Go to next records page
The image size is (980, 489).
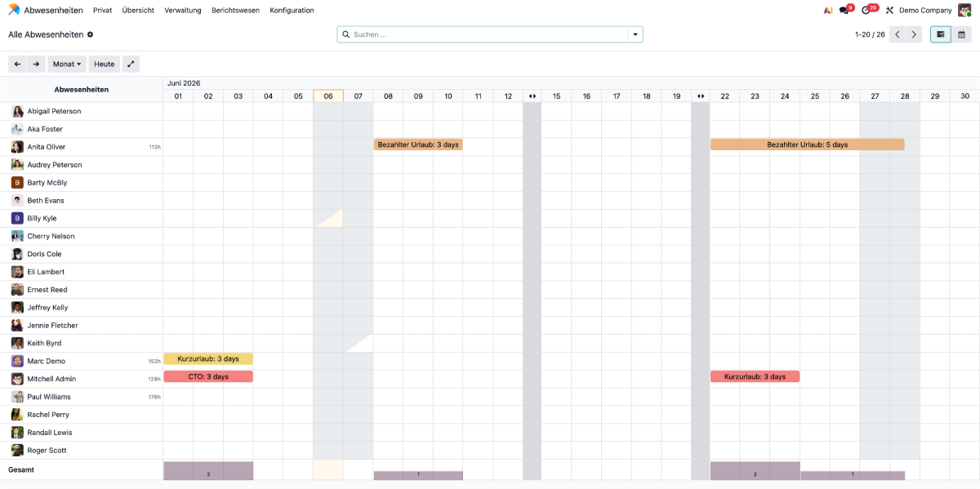pos(914,34)
